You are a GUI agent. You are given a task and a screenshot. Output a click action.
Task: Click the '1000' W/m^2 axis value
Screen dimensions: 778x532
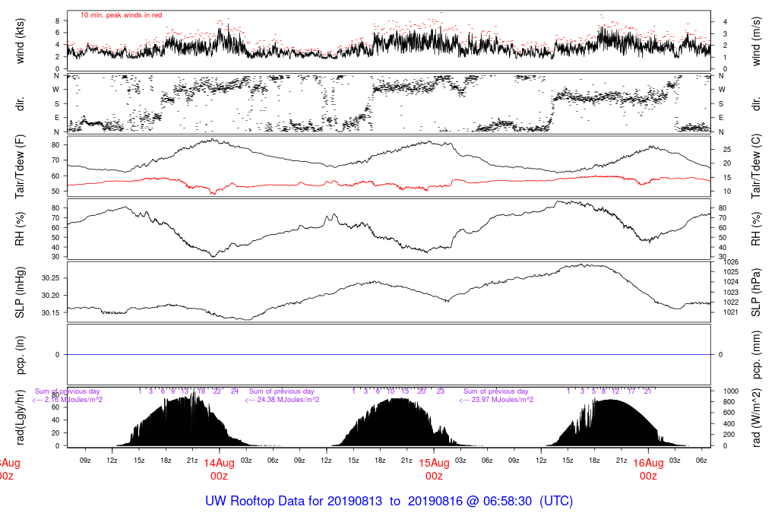[731, 391]
